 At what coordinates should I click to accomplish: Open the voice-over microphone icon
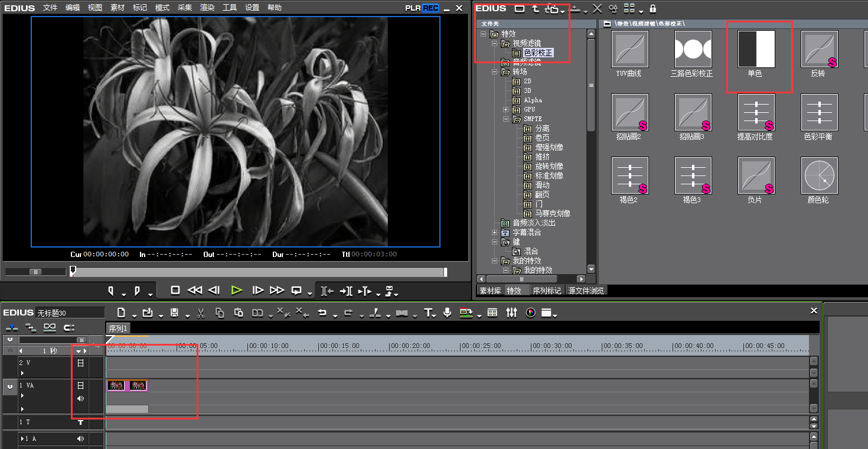[x=448, y=313]
